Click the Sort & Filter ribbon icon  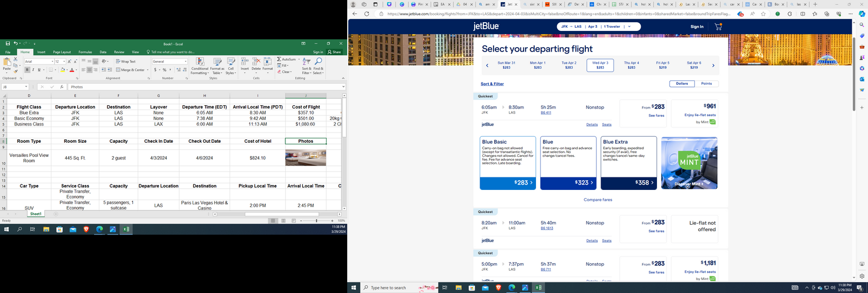point(307,62)
